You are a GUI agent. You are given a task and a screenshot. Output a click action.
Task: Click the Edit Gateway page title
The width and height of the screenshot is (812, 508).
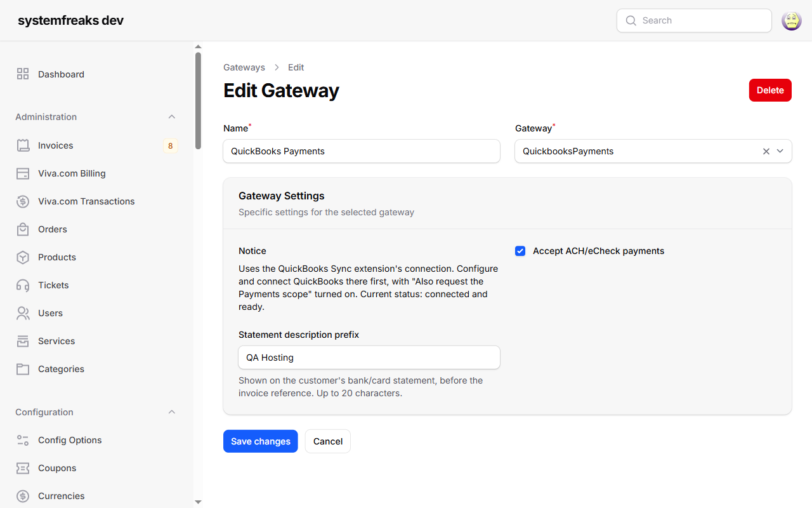(x=281, y=91)
